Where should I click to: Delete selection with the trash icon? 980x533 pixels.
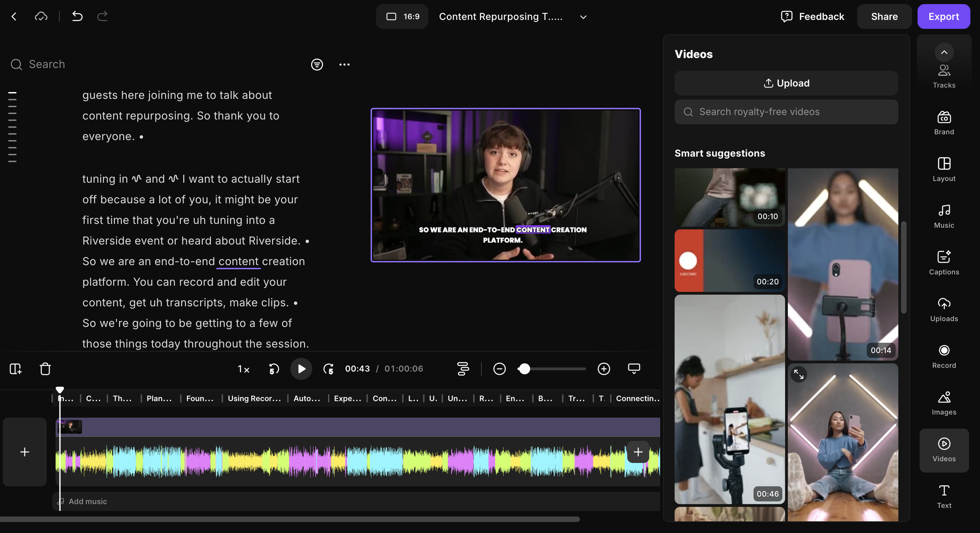pos(45,368)
